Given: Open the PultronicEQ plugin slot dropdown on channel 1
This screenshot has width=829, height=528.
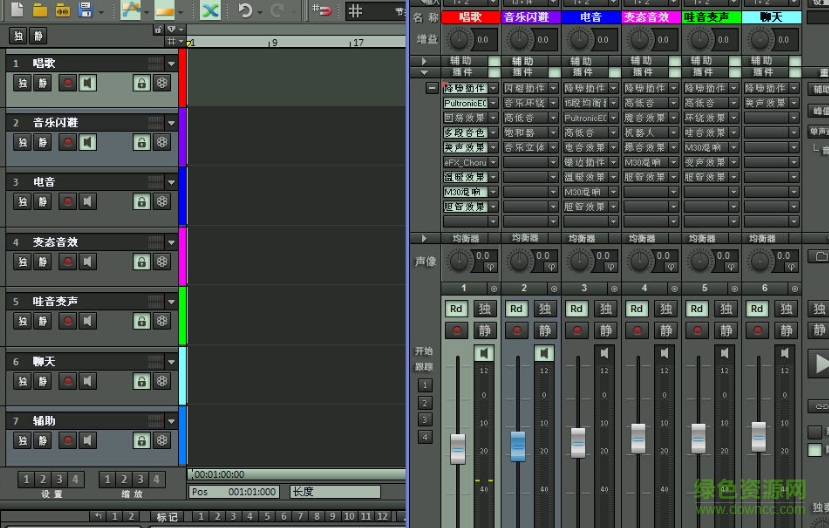Looking at the screenshot, I should (493, 103).
